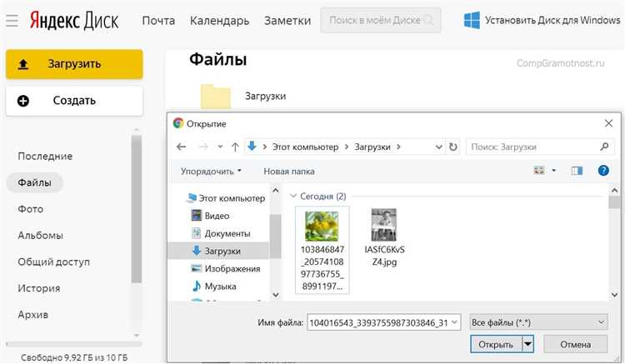
Task: Click the Windows logo install icon
Action: (472, 19)
